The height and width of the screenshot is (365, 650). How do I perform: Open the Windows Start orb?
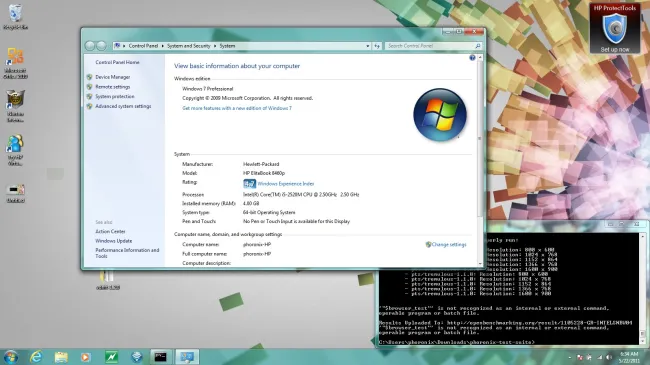pos(10,357)
